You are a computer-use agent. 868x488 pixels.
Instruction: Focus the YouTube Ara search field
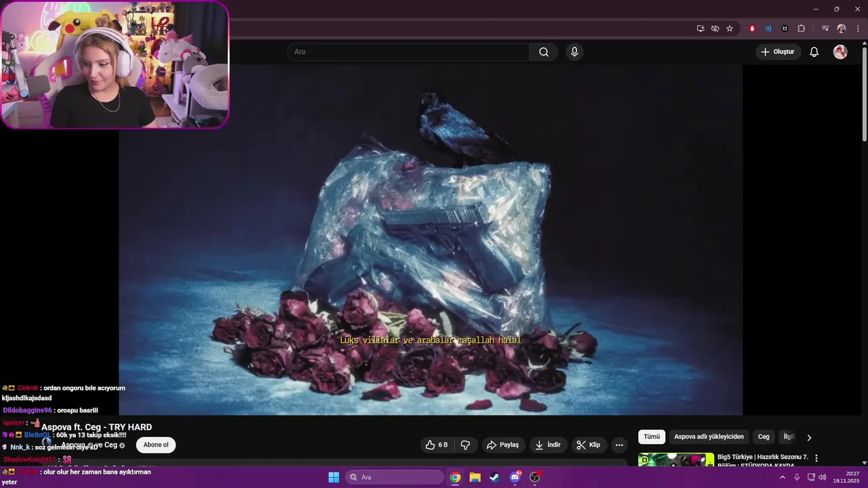408,52
